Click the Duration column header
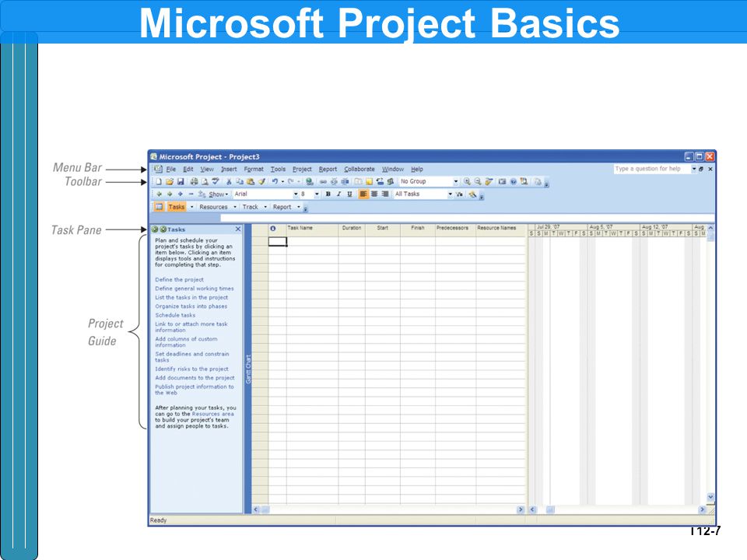Screen dimensions: 747x560 pyautogui.click(x=352, y=228)
